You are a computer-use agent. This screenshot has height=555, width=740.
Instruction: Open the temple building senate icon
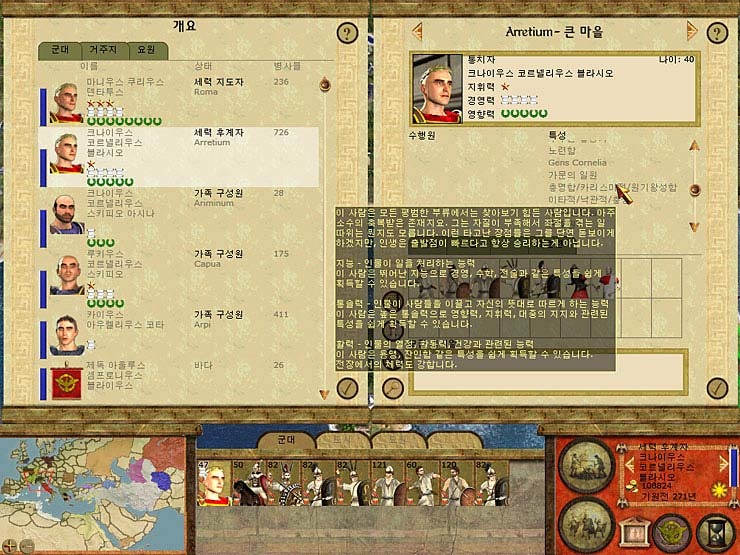[634, 533]
